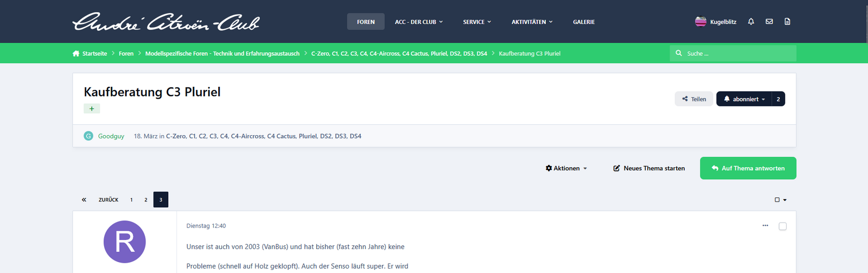The image size is (868, 273).
Task: Open the Foren breadcrumb link
Action: (x=126, y=53)
